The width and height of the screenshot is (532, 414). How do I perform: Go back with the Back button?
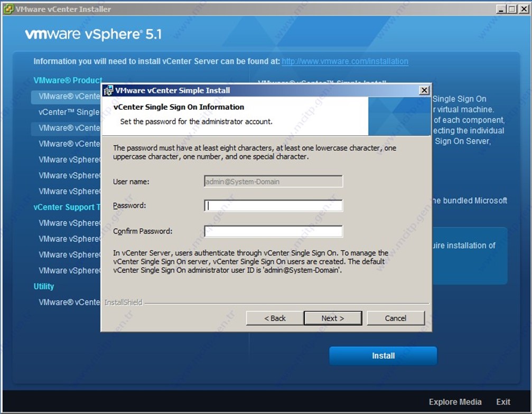click(x=275, y=318)
